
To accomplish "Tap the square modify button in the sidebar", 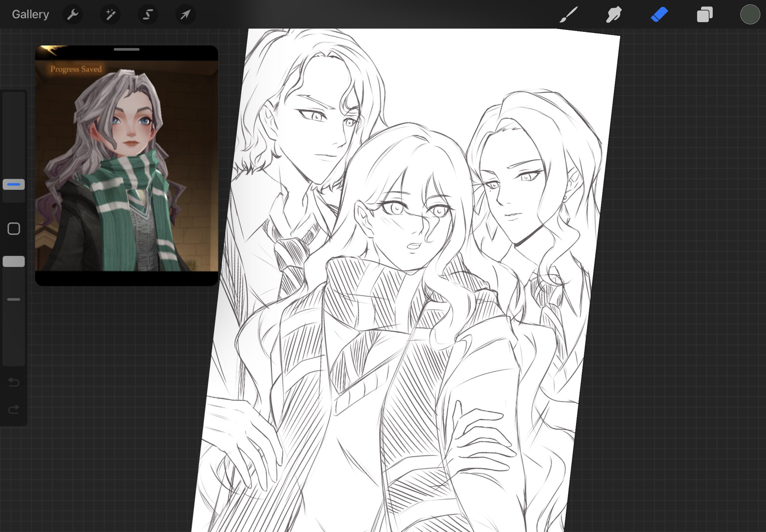I will pos(14,229).
